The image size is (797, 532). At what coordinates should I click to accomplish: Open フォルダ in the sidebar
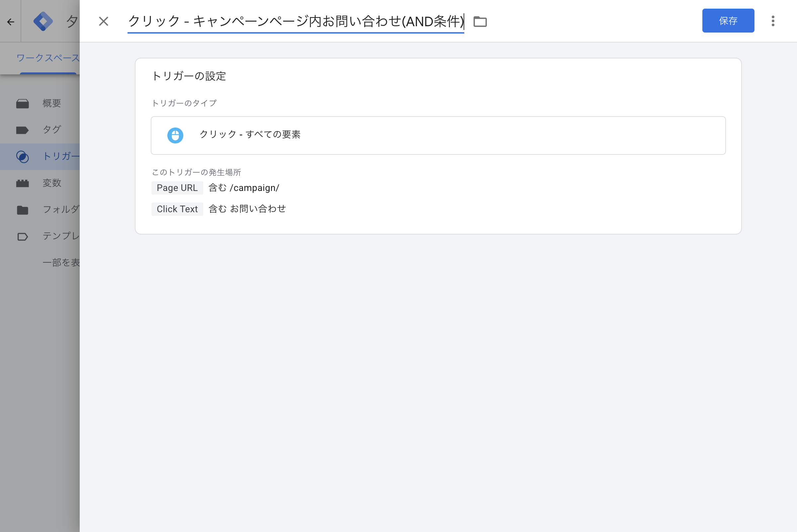[x=61, y=209]
